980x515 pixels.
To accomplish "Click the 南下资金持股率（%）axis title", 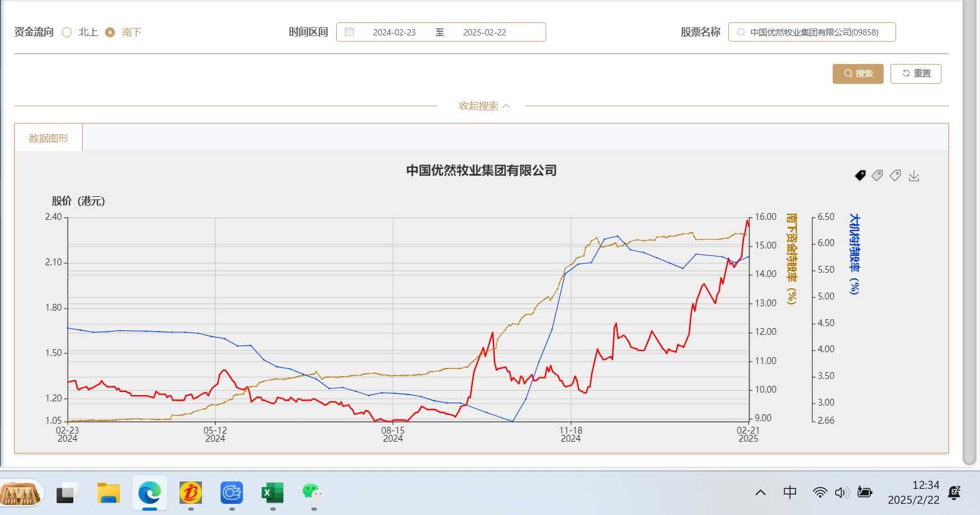I will (x=791, y=258).
